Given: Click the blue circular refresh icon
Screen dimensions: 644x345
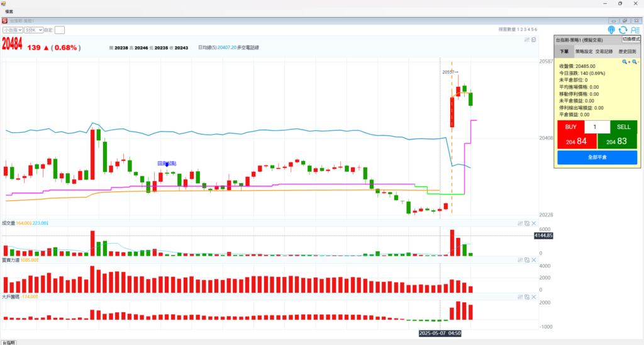Looking at the screenshot, I should click(x=623, y=30).
